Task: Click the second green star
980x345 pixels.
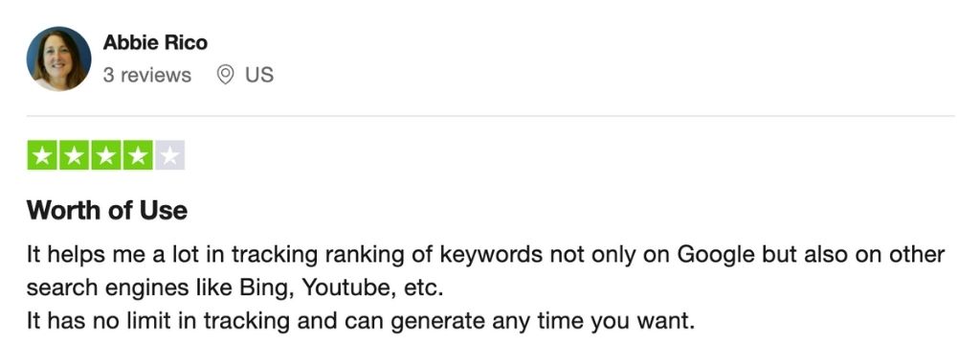Action: (x=74, y=155)
